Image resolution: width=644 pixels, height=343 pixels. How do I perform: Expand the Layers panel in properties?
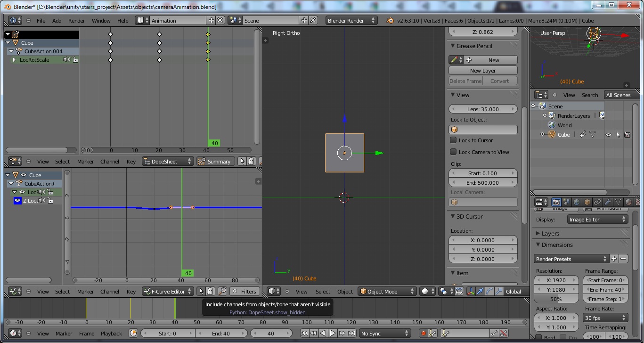coord(550,233)
